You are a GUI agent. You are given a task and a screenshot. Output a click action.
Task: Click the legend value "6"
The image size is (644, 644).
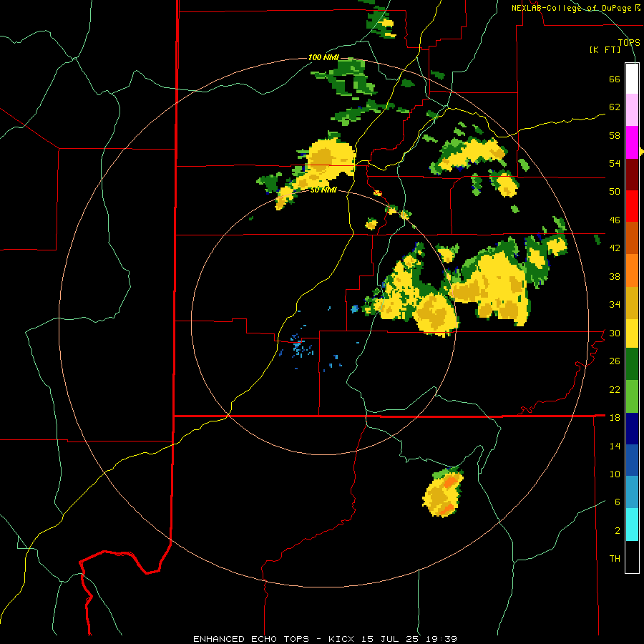coord(618,502)
